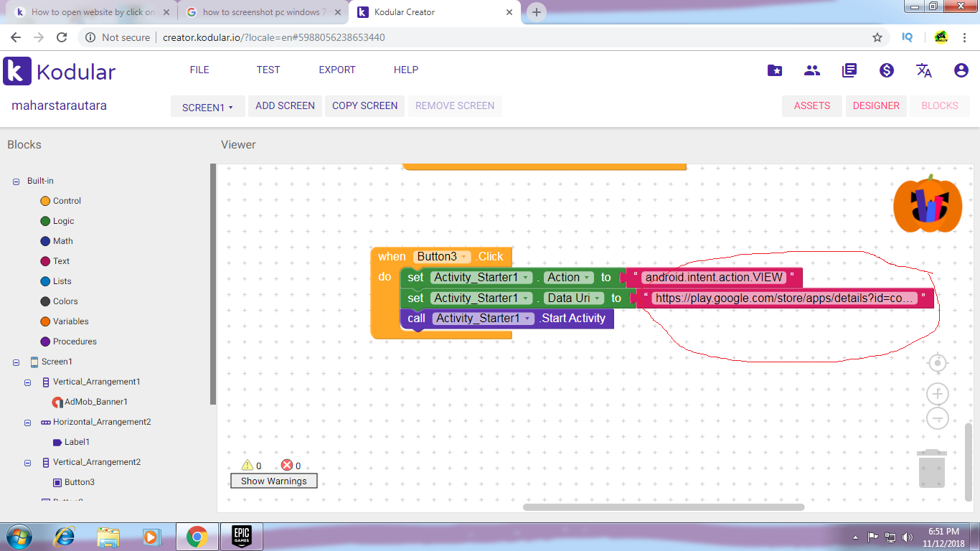
Task: Open the SCREEN1 dropdown
Action: (x=207, y=107)
